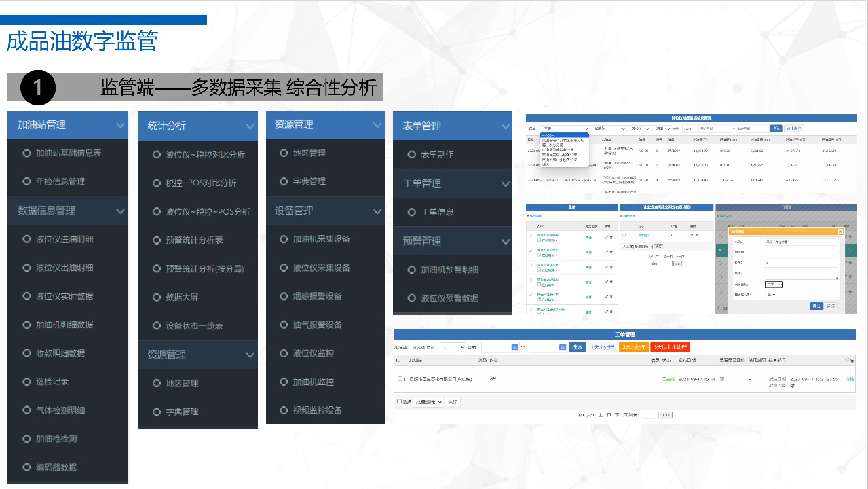Select 加油机采集设备 in 设备管理 menu
This screenshot has height=489, width=868.
(321, 239)
